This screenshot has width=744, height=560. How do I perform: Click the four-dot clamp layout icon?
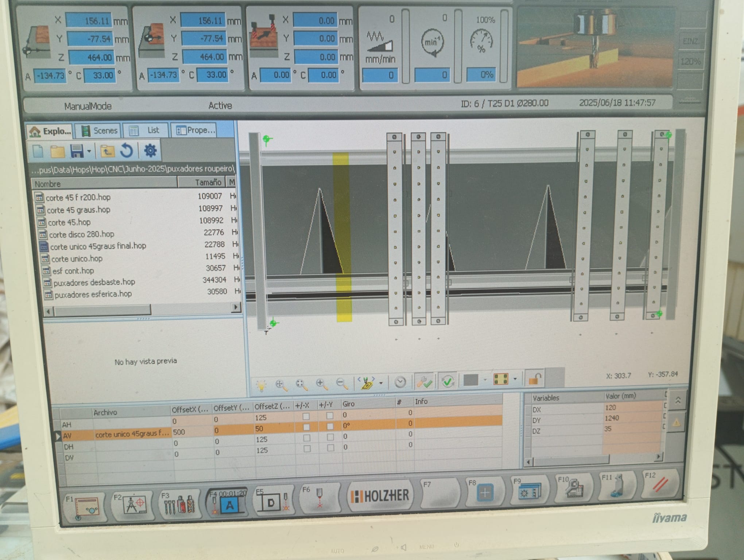coord(500,379)
